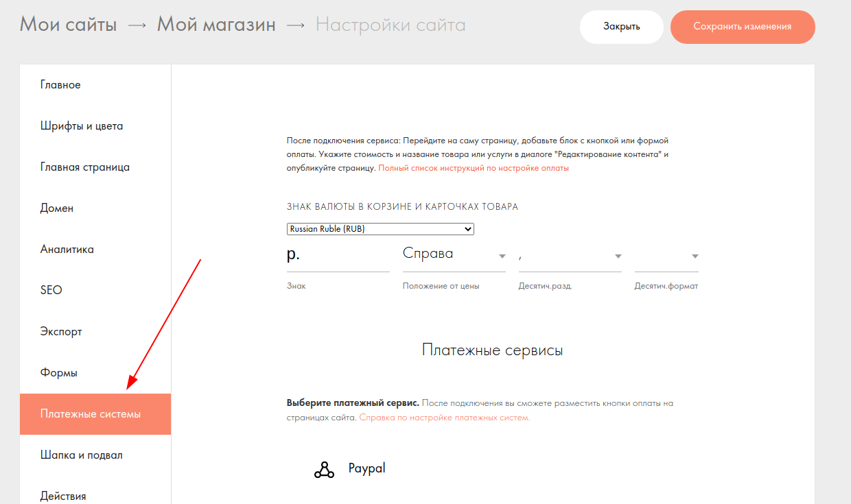The height and width of the screenshot is (504, 851).
Task: Click the currency sign input field
Action: click(x=338, y=255)
